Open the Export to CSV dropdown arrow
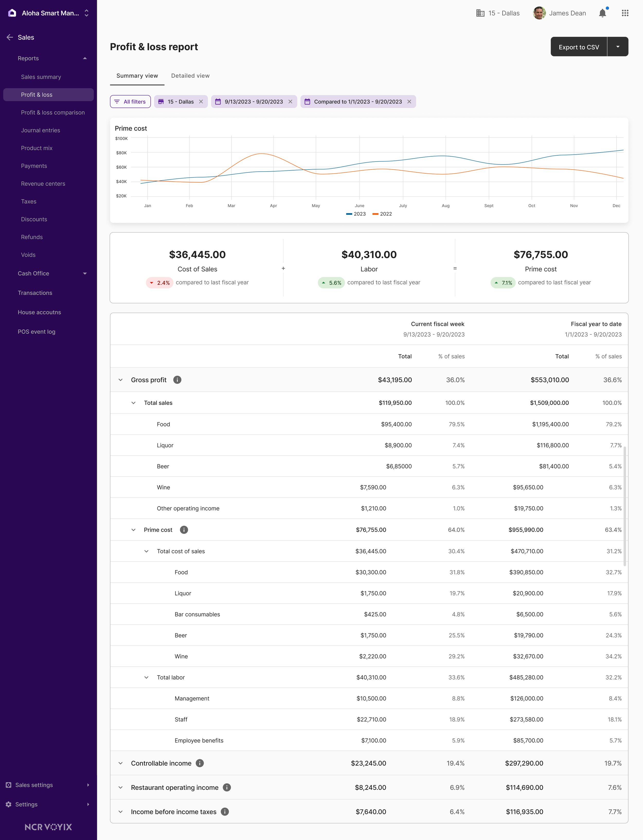Screen dimensions: 643x840 tap(617, 47)
